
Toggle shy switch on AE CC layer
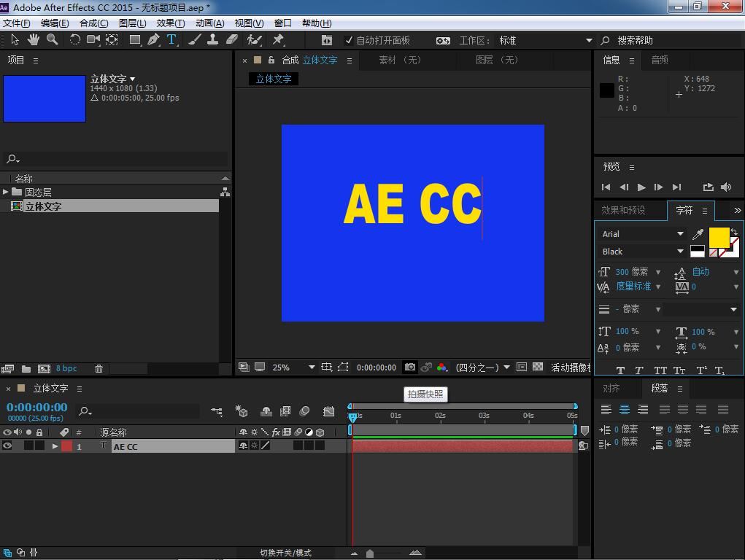point(243,446)
